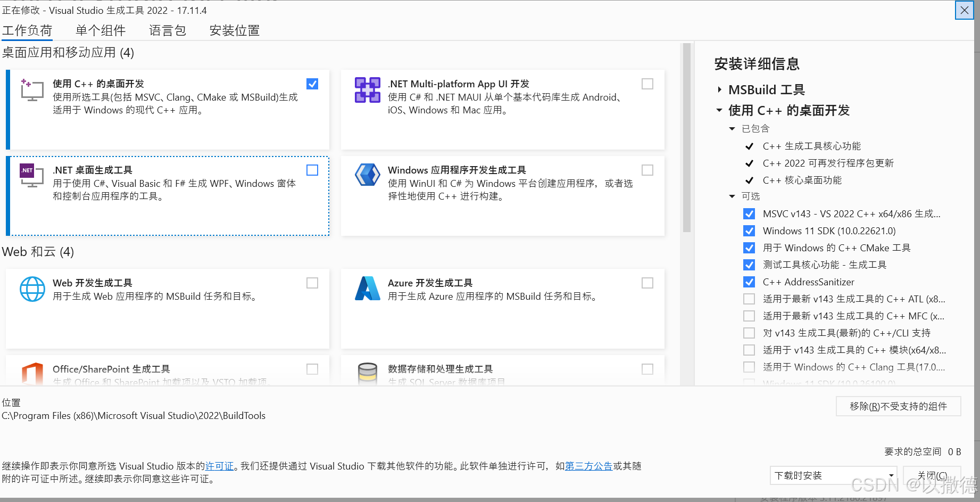Click the data storage database icon
This screenshot has width=980, height=502.
(368, 374)
